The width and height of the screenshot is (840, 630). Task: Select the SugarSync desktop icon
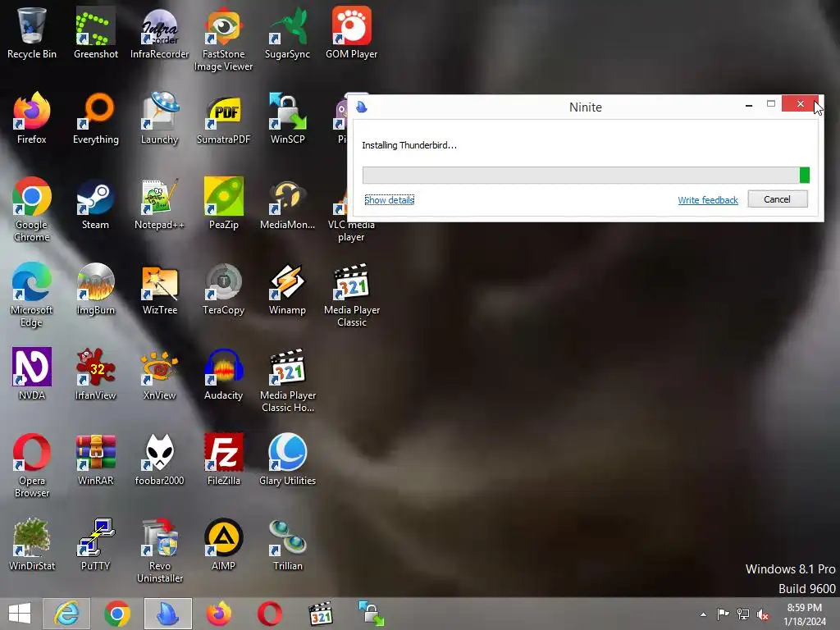pos(288,32)
